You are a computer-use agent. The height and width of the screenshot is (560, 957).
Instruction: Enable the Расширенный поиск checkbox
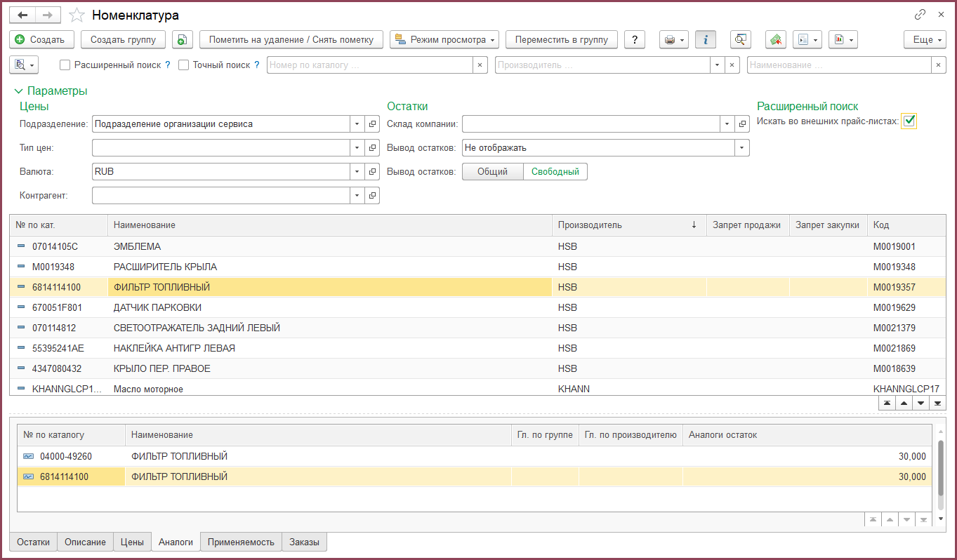65,65
